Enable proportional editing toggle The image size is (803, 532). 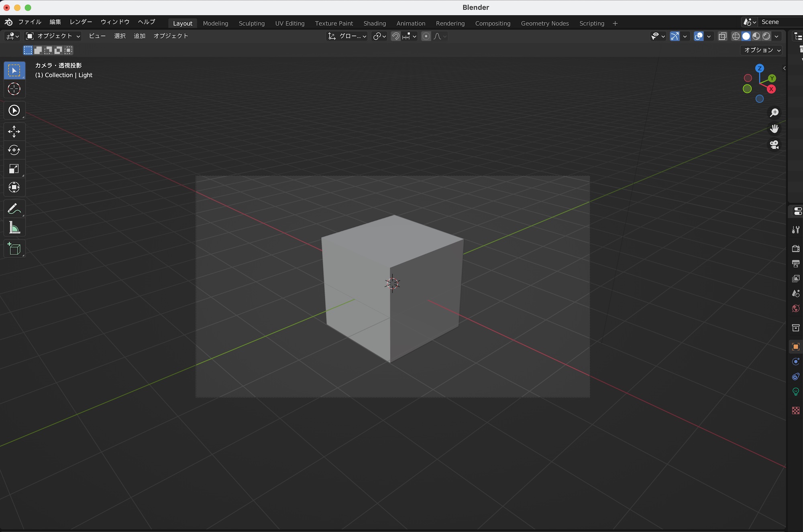coord(426,37)
